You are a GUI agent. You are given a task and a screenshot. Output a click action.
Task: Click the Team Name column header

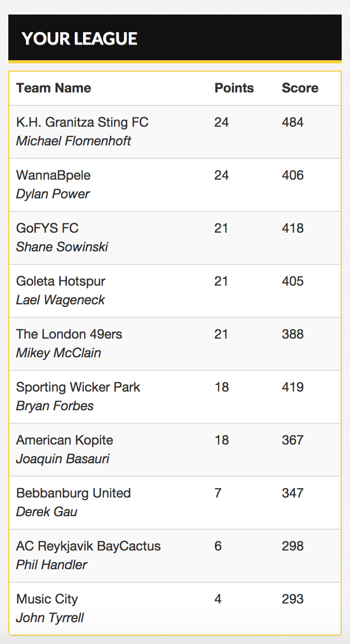(53, 88)
